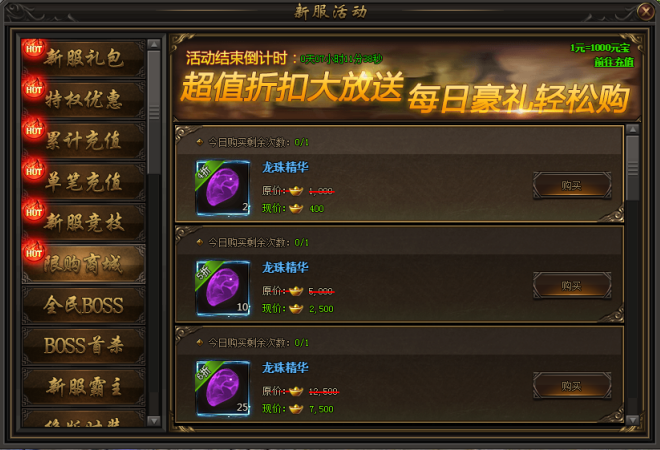660x450 pixels.
Task: Click the left menu scroll down arrow
Action: [154, 420]
